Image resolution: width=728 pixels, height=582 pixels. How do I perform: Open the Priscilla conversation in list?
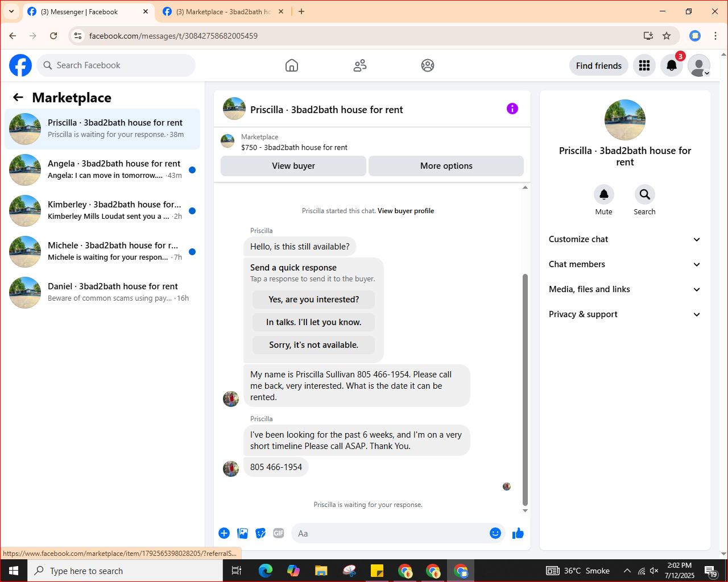(x=102, y=129)
